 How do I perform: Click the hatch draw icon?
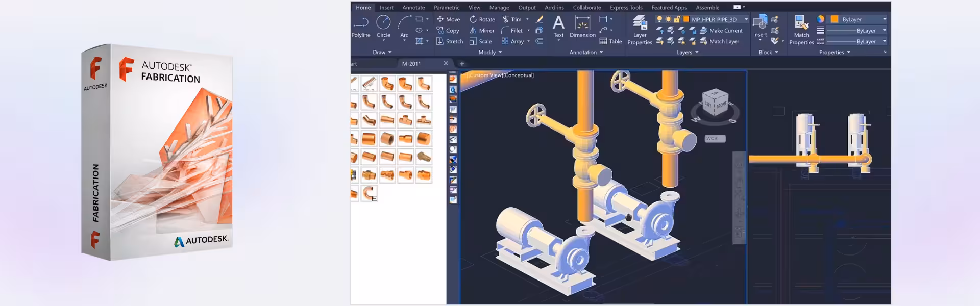(x=420, y=41)
